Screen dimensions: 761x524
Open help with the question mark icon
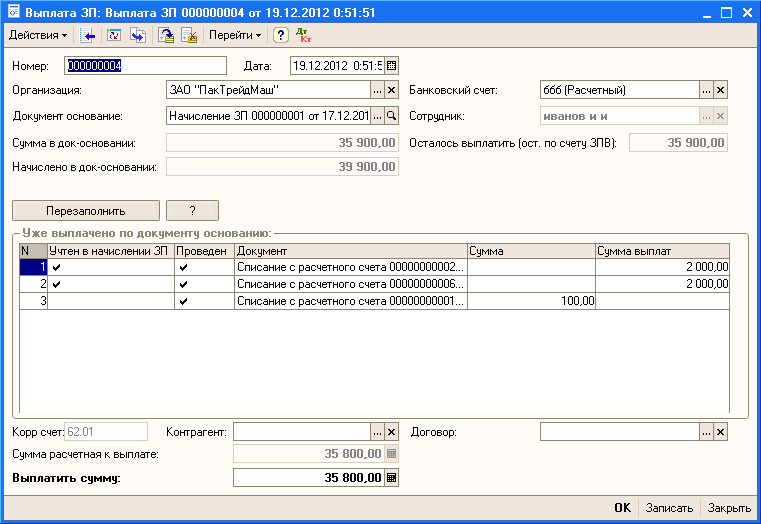[x=281, y=35]
